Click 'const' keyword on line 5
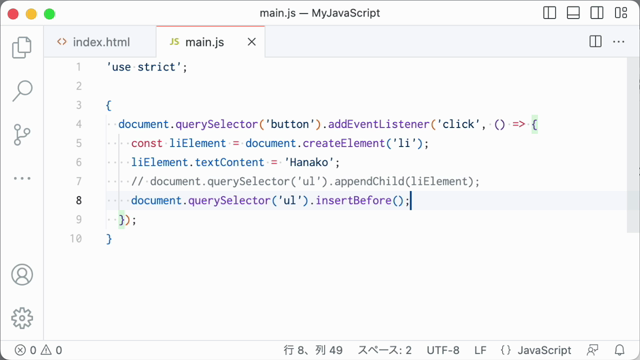The height and width of the screenshot is (360, 640). [147, 143]
